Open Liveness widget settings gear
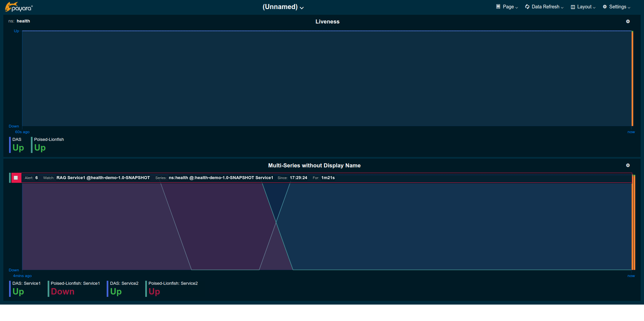The width and height of the screenshot is (644, 321). click(628, 21)
